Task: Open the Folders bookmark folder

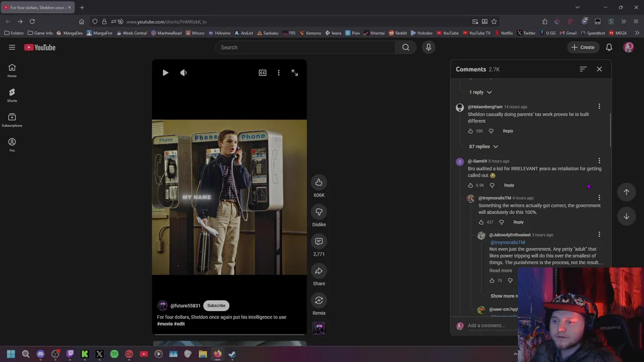Action: (x=14, y=33)
